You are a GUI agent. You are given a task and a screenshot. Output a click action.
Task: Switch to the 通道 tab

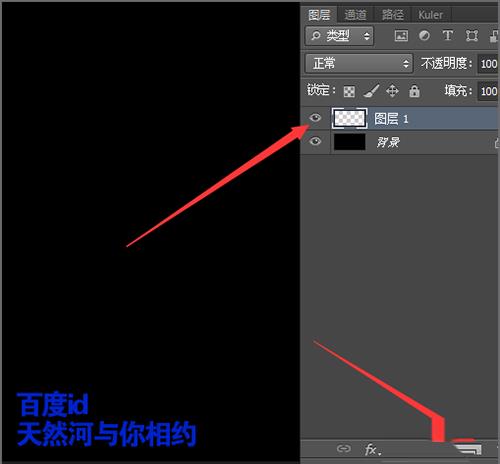coord(355,15)
